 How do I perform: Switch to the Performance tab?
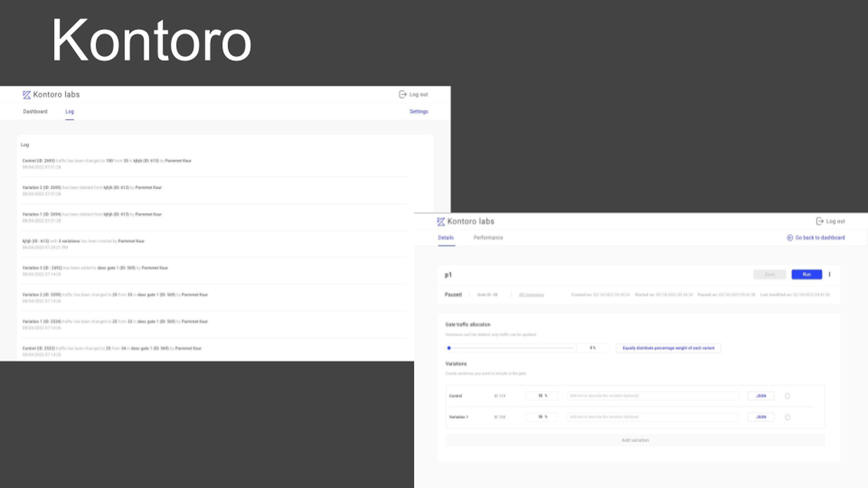488,238
